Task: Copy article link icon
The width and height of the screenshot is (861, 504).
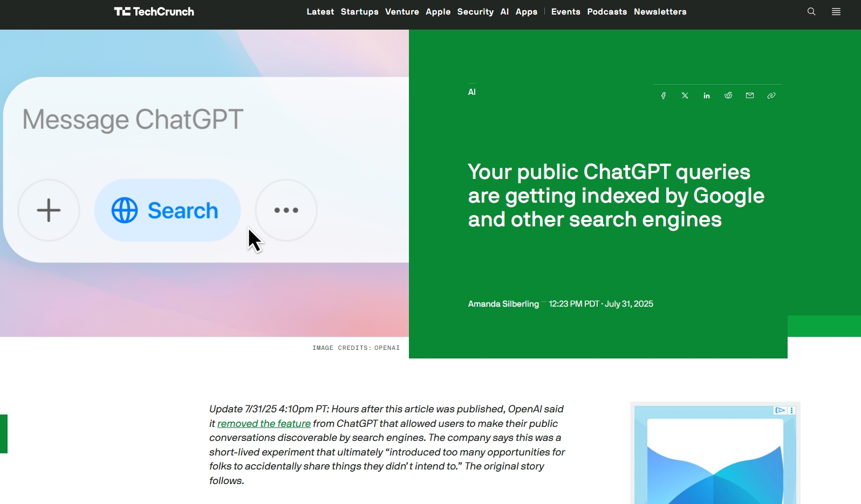Action: tap(771, 95)
